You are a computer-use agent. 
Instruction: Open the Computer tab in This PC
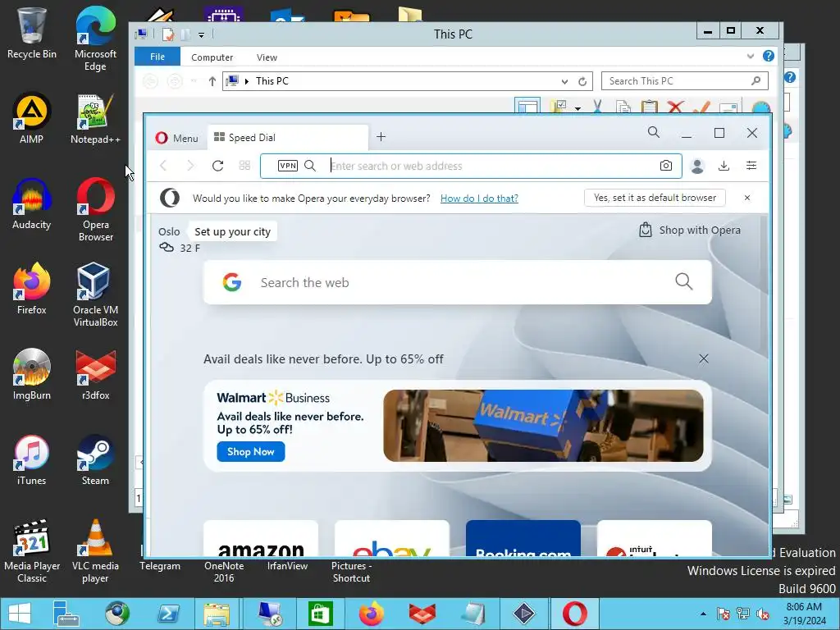click(212, 57)
